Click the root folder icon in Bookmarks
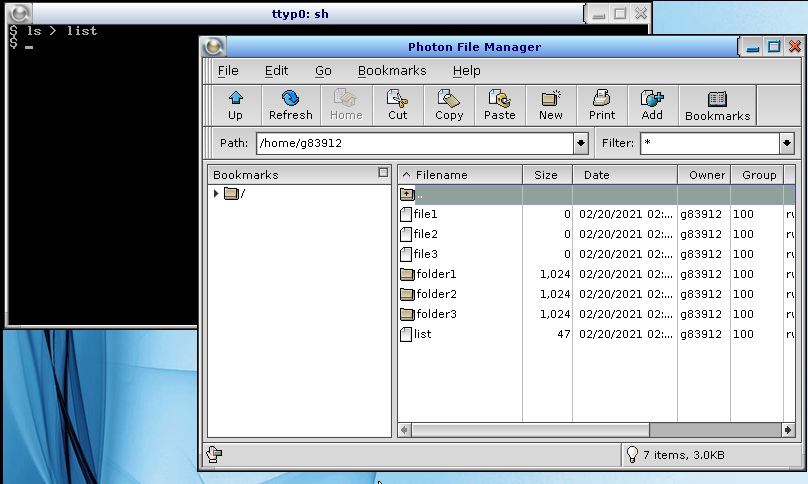 [x=231, y=194]
